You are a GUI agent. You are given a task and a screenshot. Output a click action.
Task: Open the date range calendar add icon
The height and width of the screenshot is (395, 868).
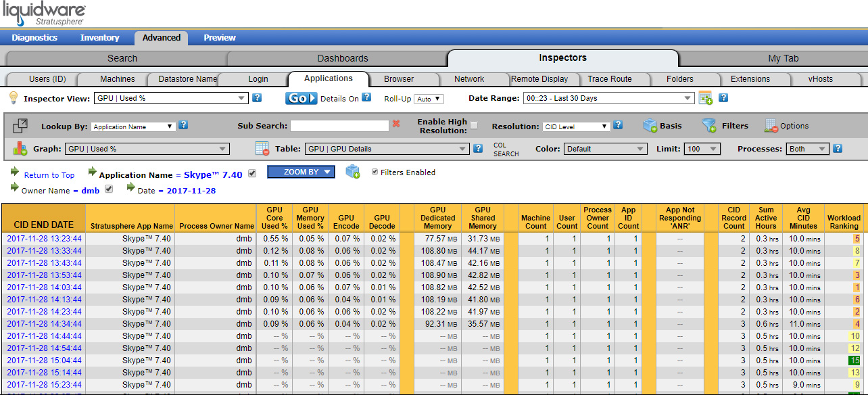coord(706,98)
